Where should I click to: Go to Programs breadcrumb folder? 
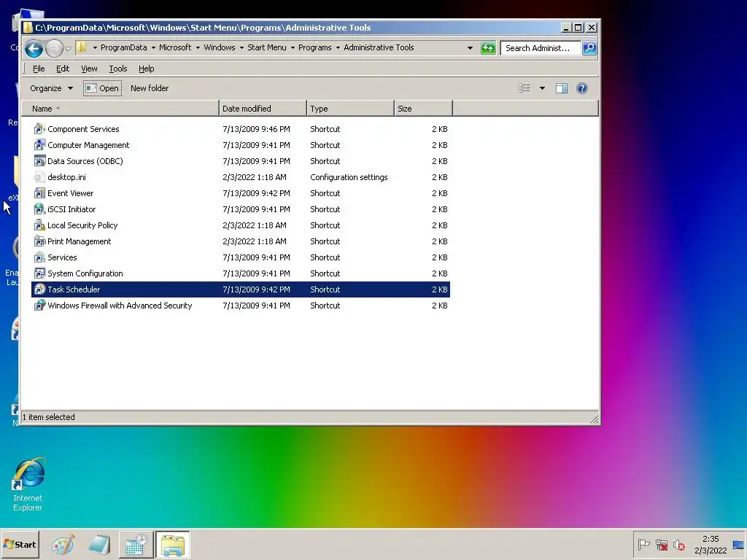315,47
